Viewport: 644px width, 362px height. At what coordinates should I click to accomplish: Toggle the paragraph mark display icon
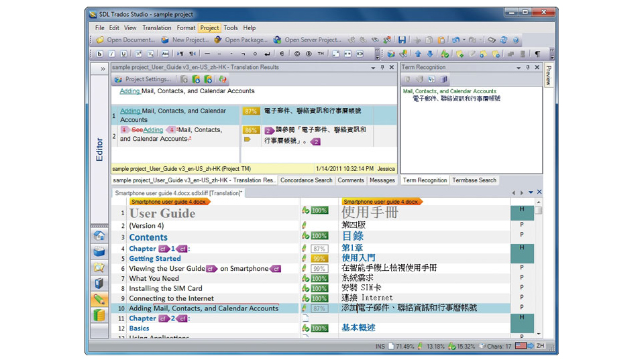click(x=537, y=54)
